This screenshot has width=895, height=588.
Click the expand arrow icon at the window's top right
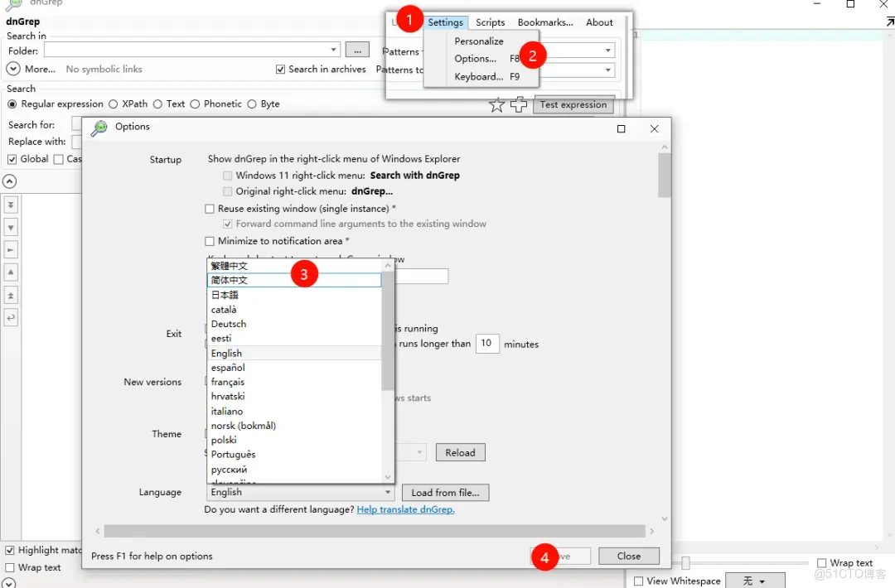coord(889,22)
